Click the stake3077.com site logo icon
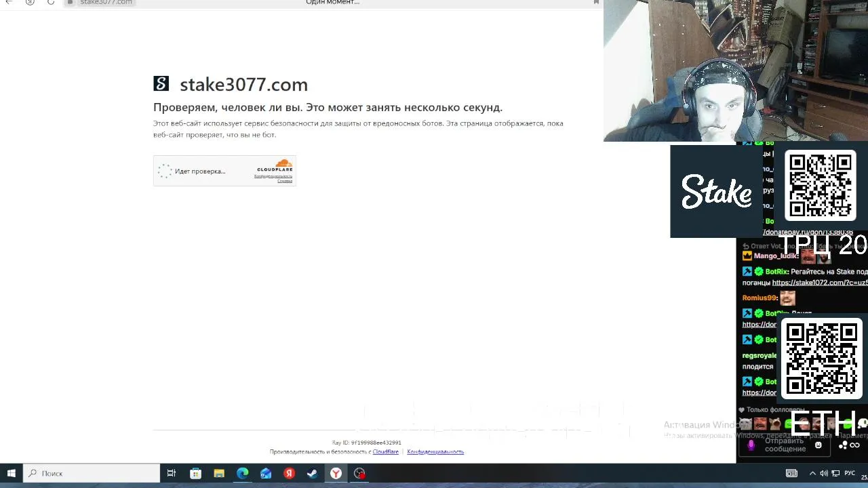This screenshot has height=488, width=868. pyautogui.click(x=161, y=83)
